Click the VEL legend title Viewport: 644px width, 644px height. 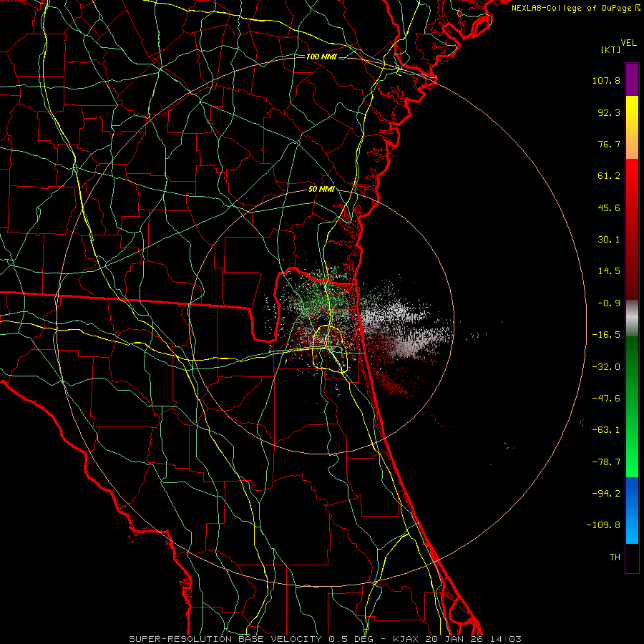click(629, 43)
